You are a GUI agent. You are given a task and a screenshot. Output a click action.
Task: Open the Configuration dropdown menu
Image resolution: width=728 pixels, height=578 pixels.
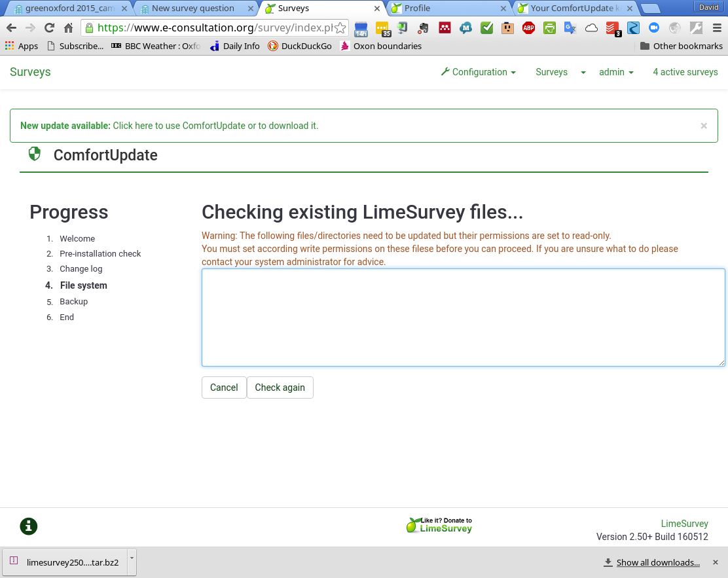coord(478,72)
